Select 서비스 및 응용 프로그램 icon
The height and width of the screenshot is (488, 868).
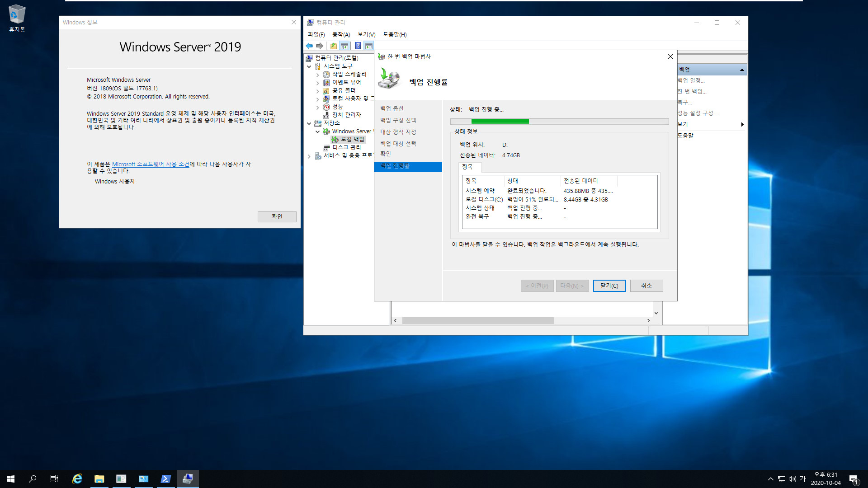pyautogui.click(x=318, y=155)
